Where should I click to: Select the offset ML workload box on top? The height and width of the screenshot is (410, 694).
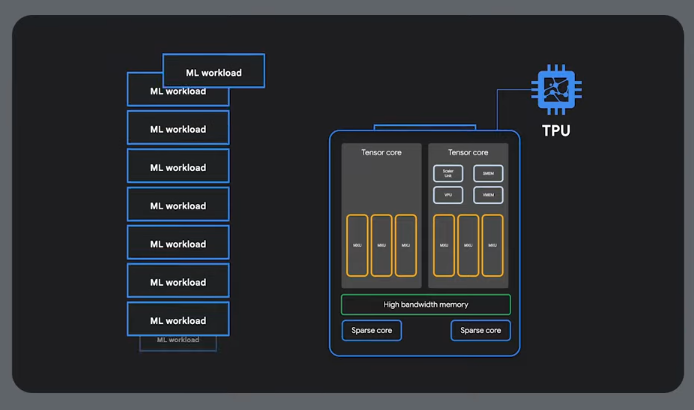(x=214, y=72)
